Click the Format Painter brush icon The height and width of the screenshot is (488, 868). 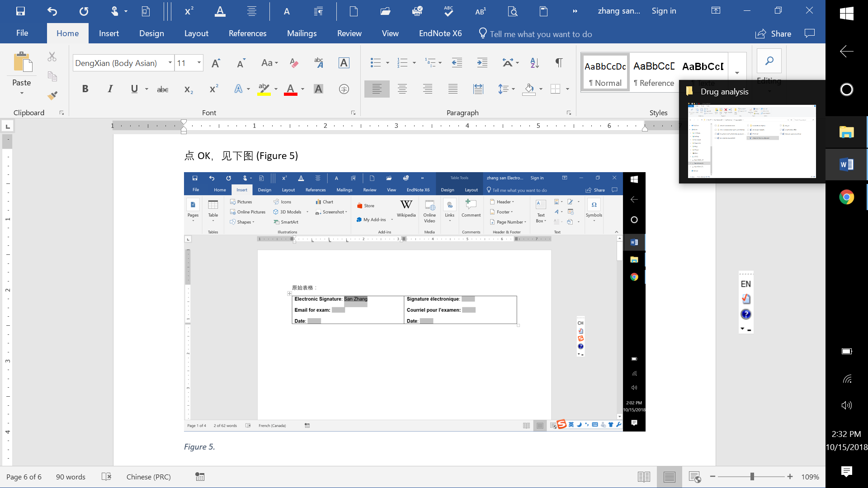[x=52, y=95]
